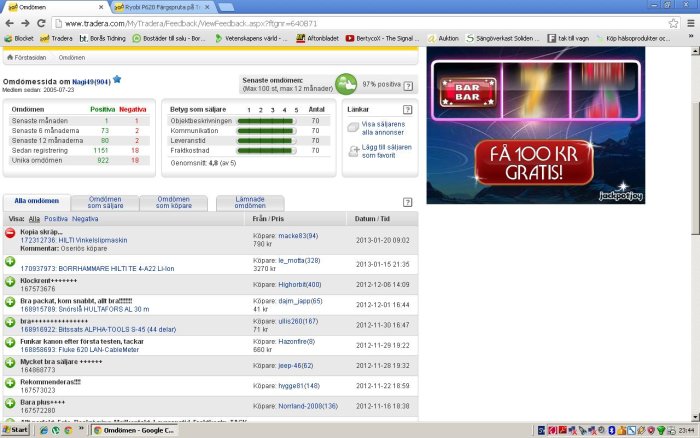This screenshot has width=700, height=438.
Task: Open the Vetenskapens värld bookmark
Action: 251,38
